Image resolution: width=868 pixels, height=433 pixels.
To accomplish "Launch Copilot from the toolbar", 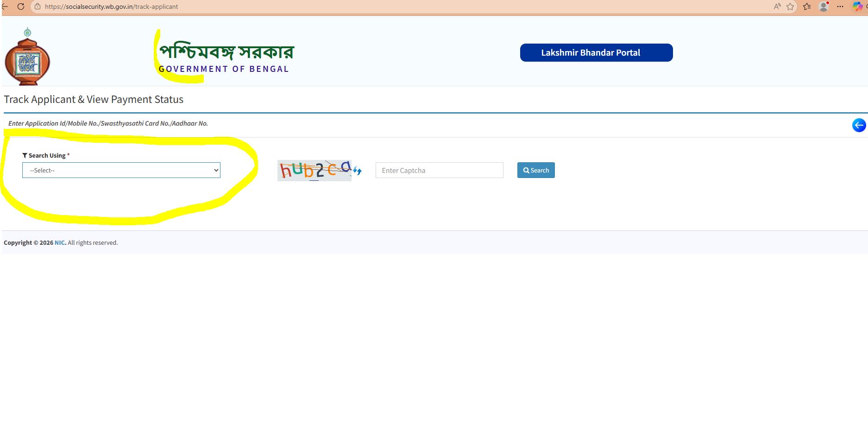I will click(857, 6).
